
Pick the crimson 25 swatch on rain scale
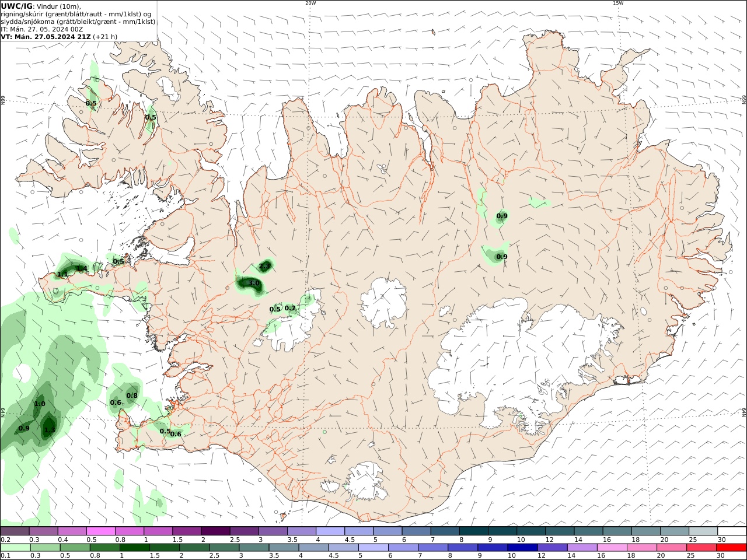701,548
